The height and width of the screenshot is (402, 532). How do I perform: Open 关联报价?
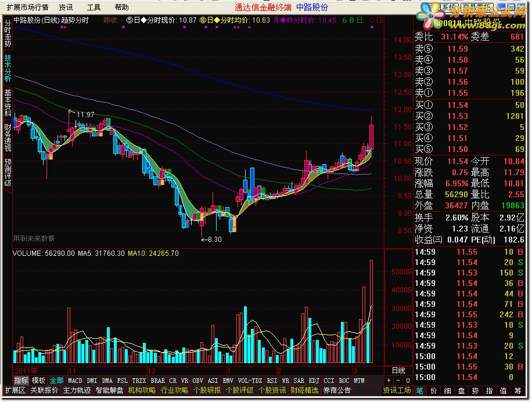[45, 390]
